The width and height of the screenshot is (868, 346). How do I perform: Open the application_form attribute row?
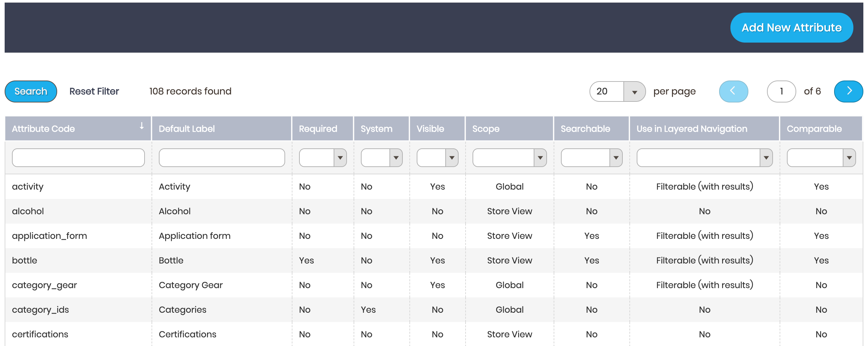tap(50, 236)
